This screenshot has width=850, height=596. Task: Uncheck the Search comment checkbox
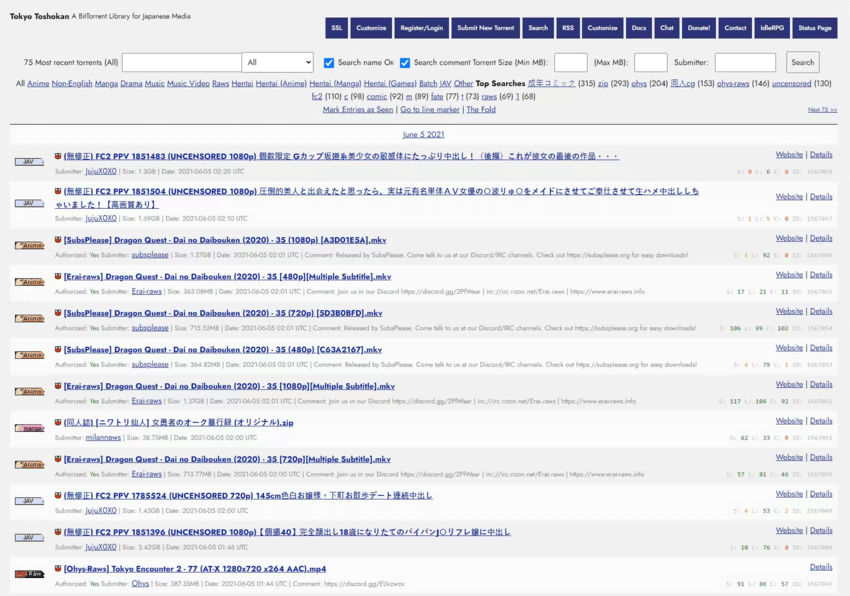click(x=405, y=63)
